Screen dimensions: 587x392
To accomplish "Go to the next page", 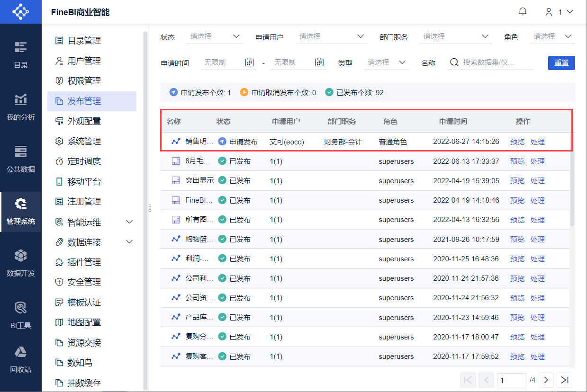I will click(546, 380).
